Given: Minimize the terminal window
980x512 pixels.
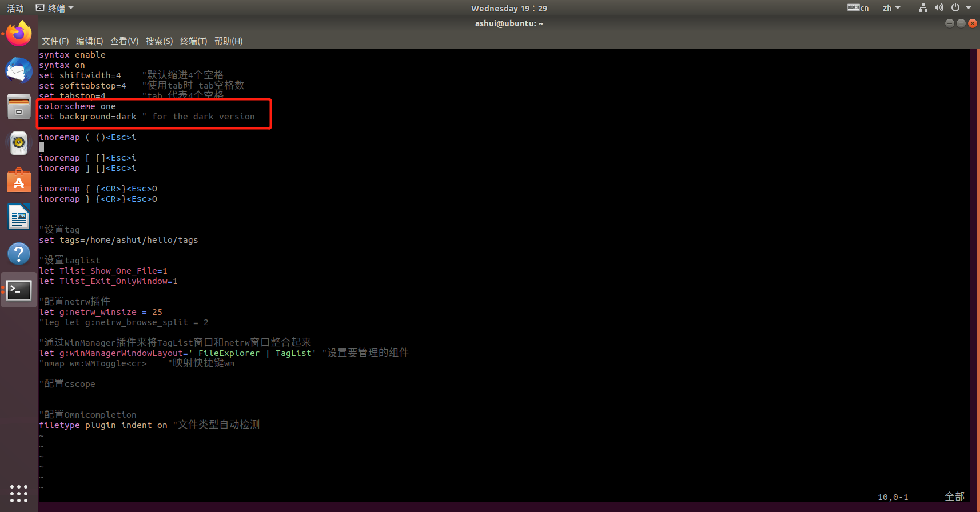Looking at the screenshot, I should 950,23.
